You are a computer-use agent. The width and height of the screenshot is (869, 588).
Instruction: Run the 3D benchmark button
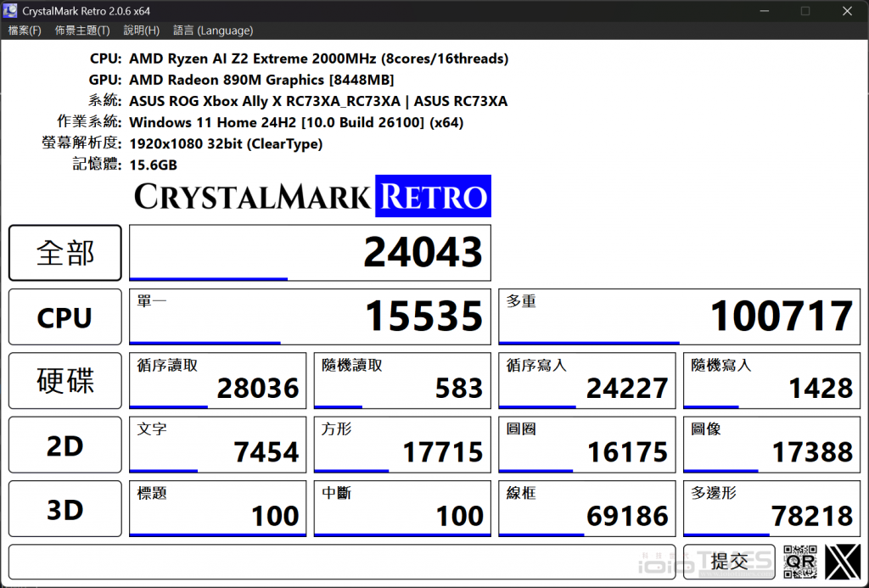[x=64, y=509]
